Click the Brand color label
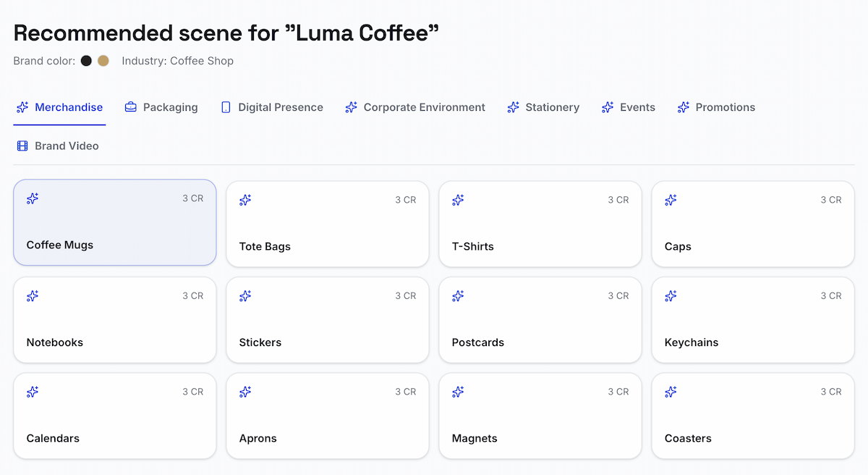Viewport: 868px width, 475px height. tap(44, 61)
